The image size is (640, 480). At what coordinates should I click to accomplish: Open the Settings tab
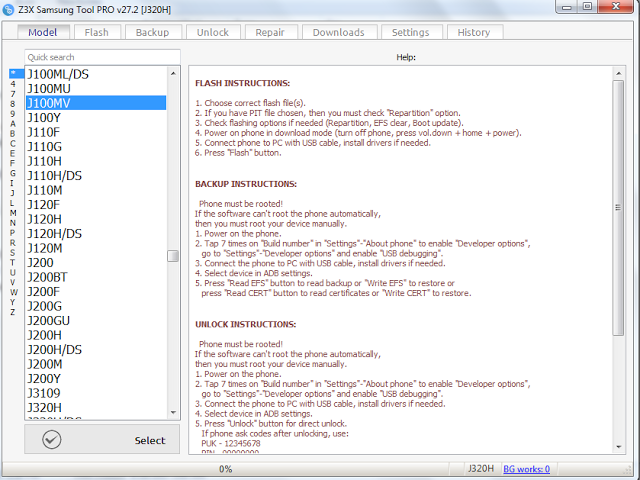[411, 32]
